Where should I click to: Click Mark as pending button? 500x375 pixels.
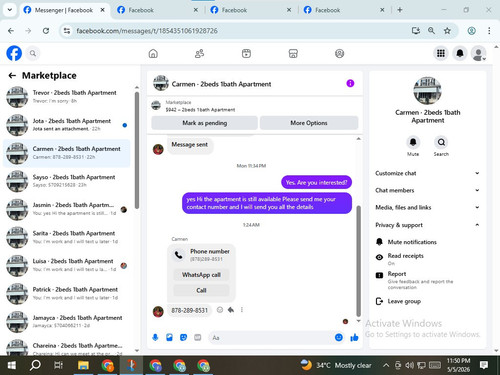pyautogui.click(x=204, y=123)
